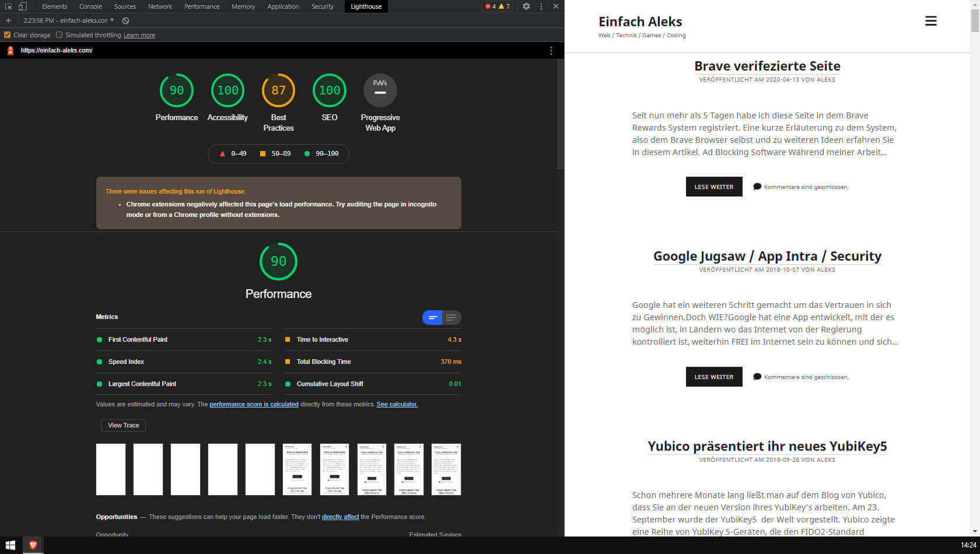The image size is (980, 554).
Task: Click the Lighthouse logo beside the URL
Action: (x=10, y=51)
